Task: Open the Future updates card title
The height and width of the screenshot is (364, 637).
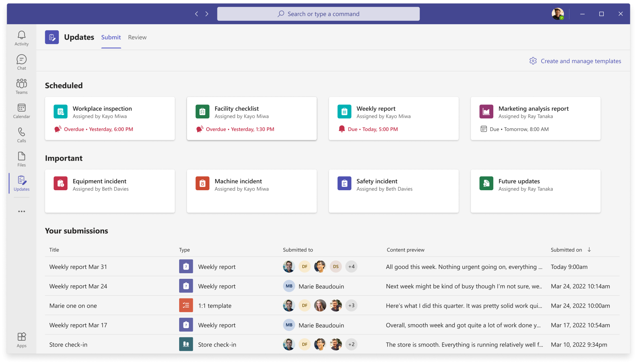Action: [x=519, y=181]
